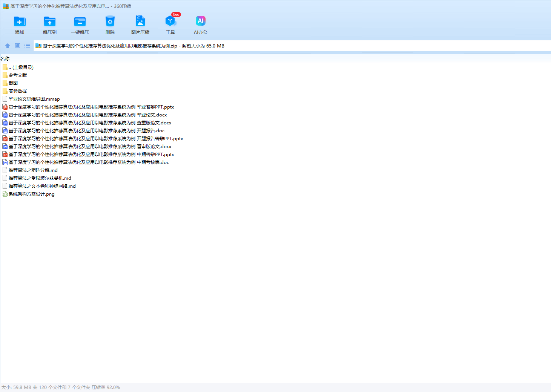Open the 工具 (Tools) menu icon

(x=170, y=22)
